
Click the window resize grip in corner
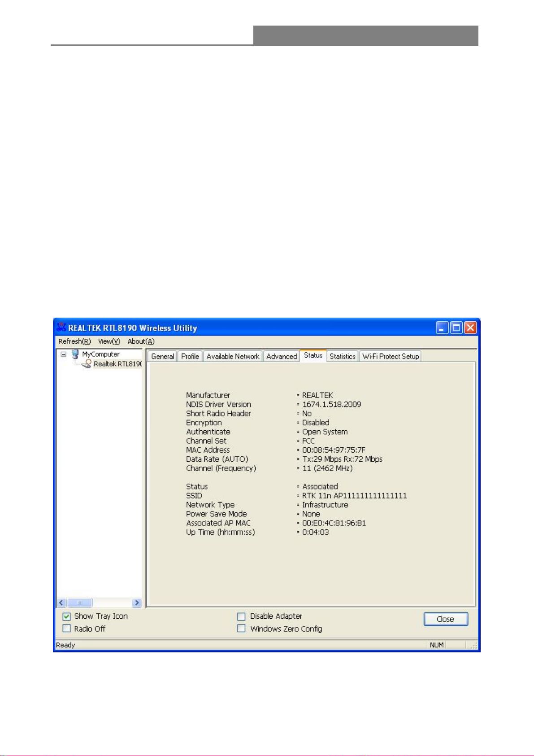click(474, 646)
